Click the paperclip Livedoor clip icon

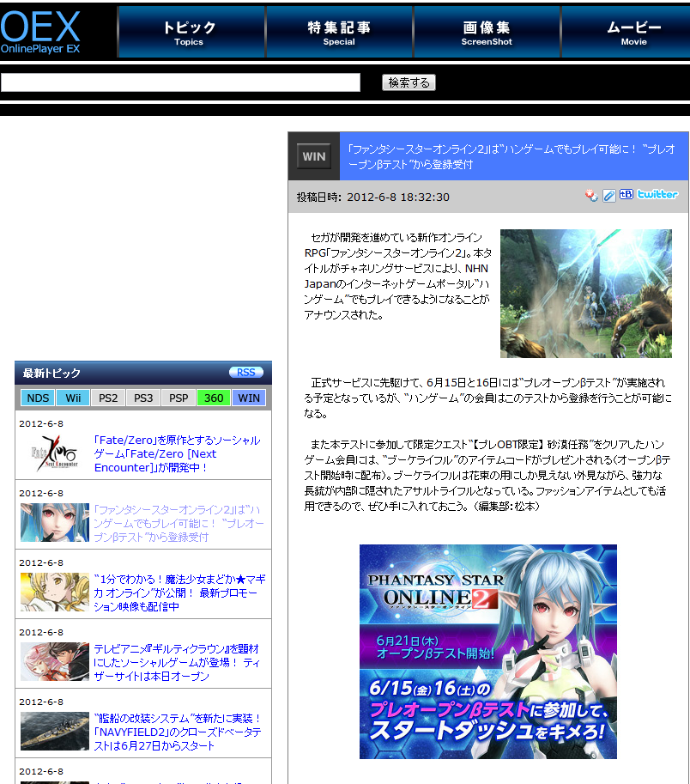pyautogui.click(x=608, y=196)
